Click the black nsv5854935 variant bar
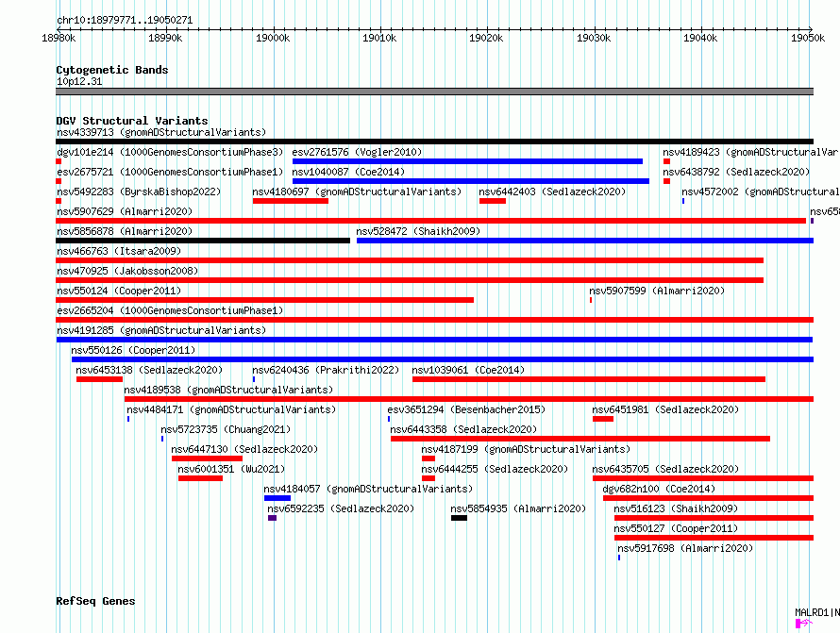 [459, 518]
